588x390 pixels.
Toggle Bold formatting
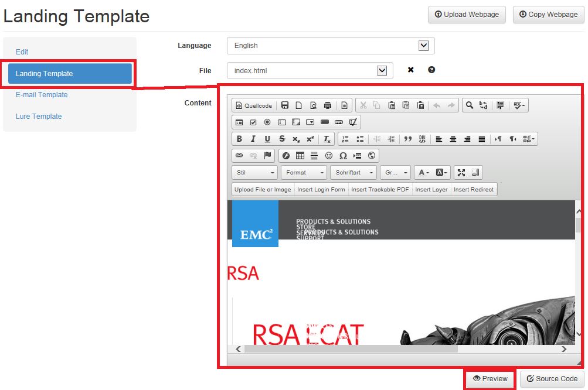pos(239,139)
